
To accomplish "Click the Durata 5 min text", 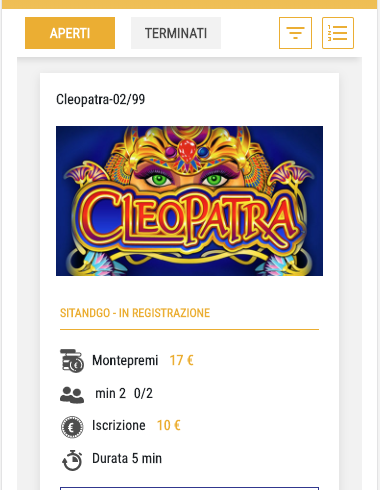I will 127,458.
